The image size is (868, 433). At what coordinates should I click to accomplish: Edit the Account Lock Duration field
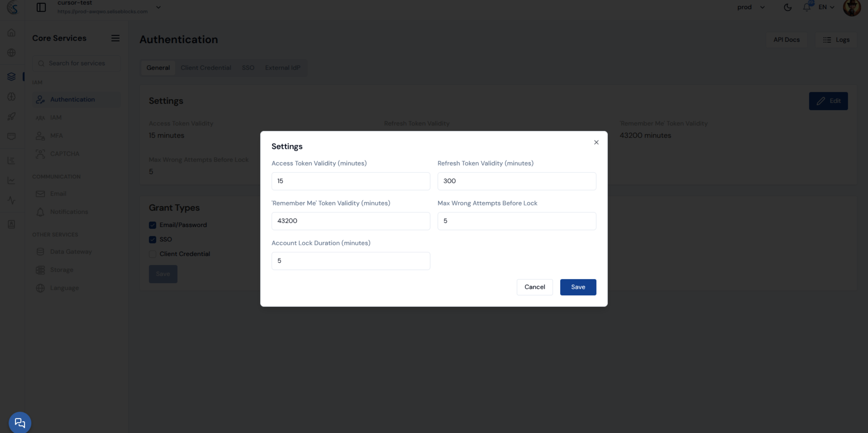coord(350,261)
